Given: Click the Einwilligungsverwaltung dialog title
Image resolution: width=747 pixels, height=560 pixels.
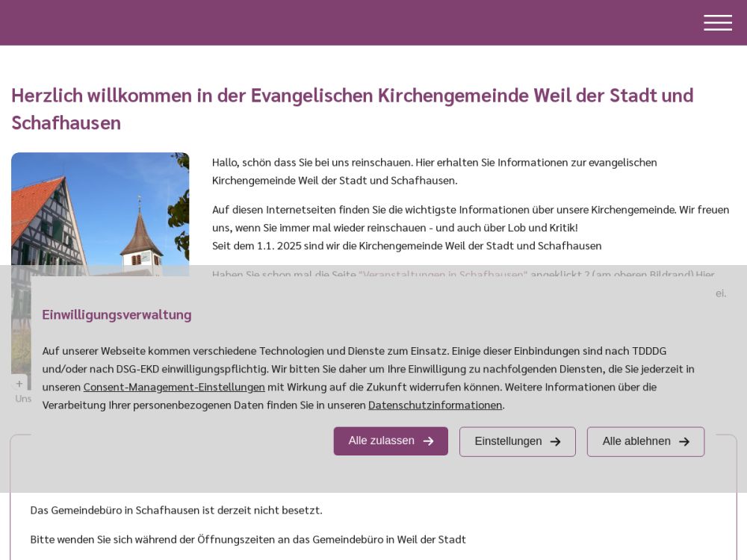Looking at the screenshot, I should [117, 314].
